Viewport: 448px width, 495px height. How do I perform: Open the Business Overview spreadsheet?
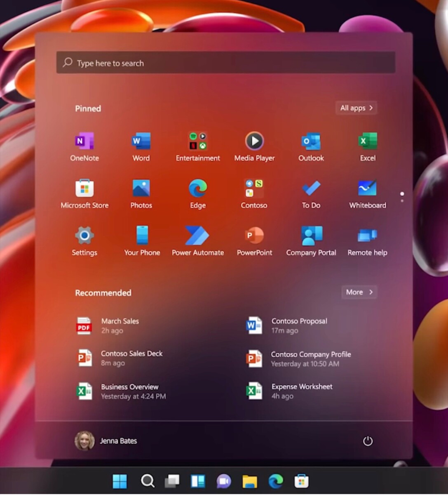[x=121, y=391]
